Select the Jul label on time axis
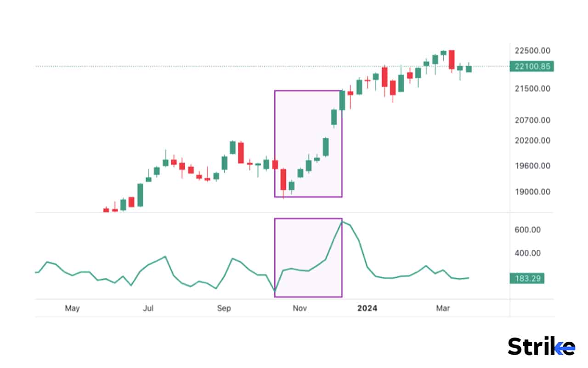 pos(148,308)
